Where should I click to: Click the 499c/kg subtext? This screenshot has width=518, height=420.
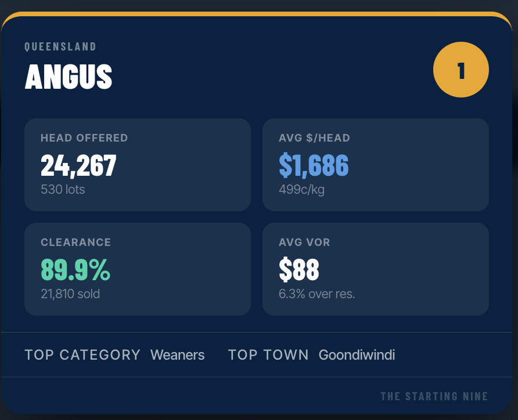click(301, 190)
